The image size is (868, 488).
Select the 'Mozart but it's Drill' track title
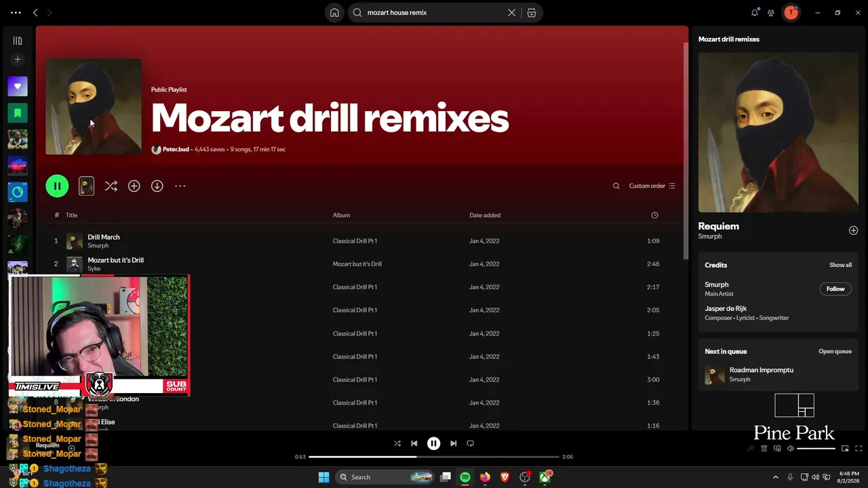[115, 260]
